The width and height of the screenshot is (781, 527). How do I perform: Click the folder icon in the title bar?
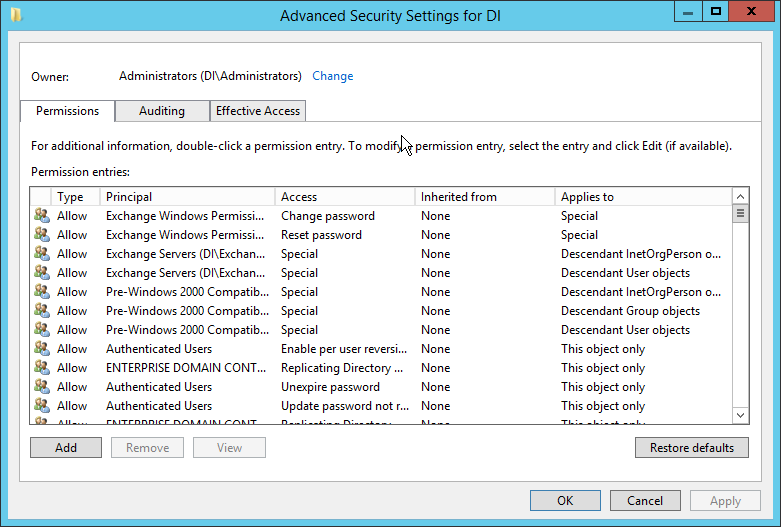pos(15,14)
